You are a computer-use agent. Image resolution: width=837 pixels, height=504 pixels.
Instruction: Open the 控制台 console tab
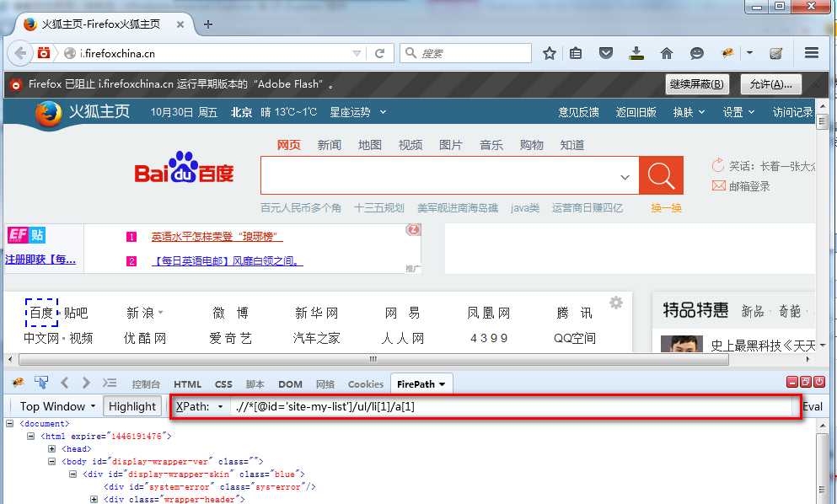146,383
